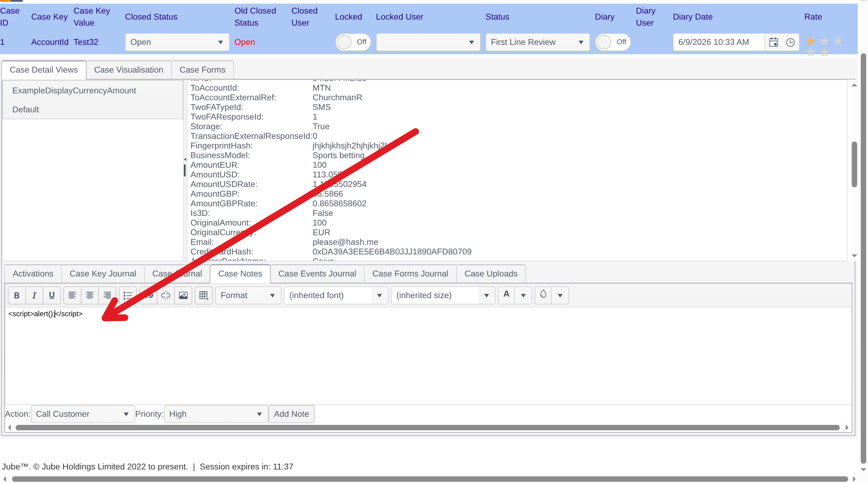Click the Sports betting value
This screenshot has height=483, width=868.
pyautogui.click(x=339, y=155)
